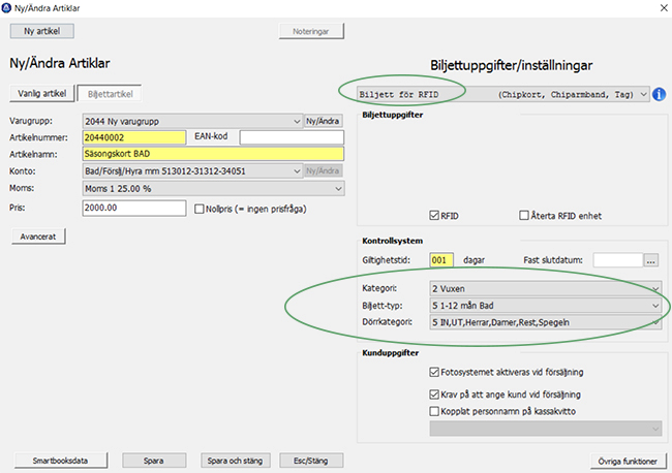Click the Smartbooksdata button

tap(60, 461)
